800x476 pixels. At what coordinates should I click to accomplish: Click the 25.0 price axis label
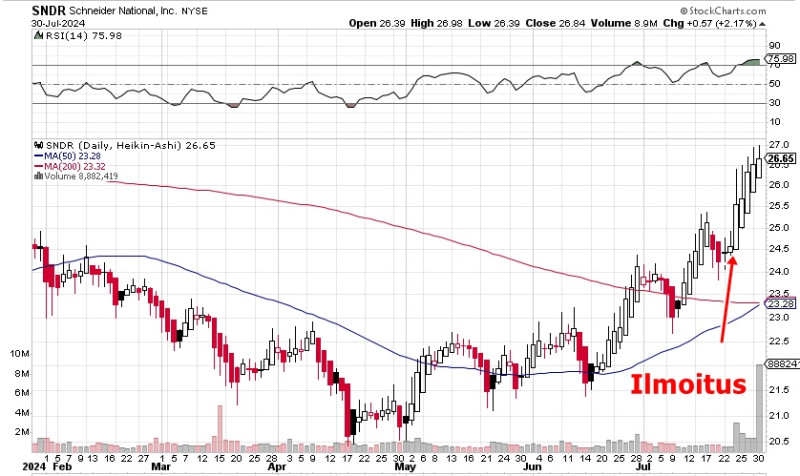[778, 228]
